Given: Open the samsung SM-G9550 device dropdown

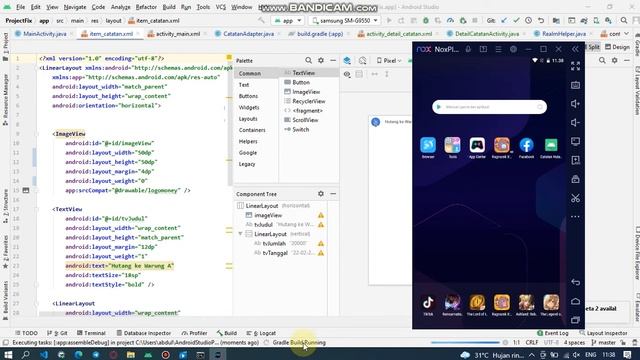Looking at the screenshot, I should [x=344, y=20].
